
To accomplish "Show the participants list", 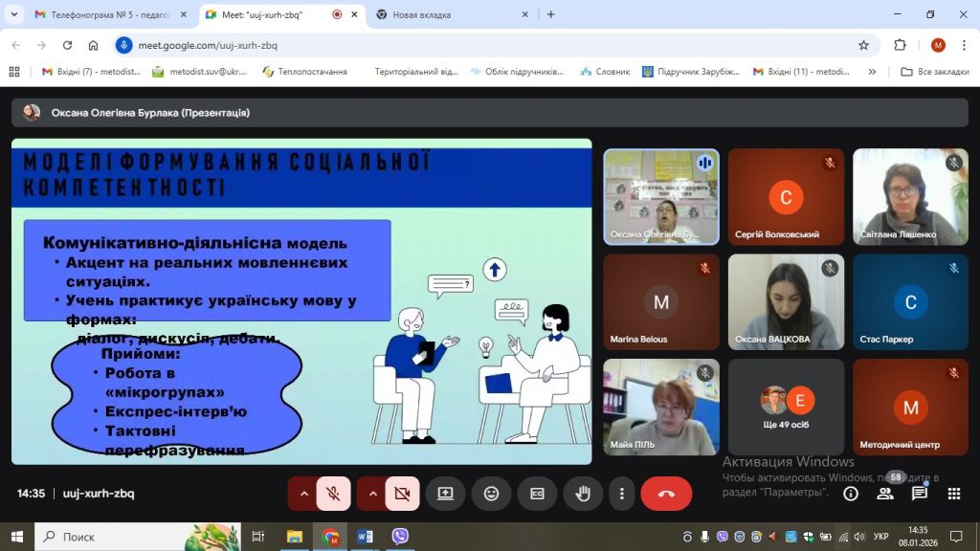I will (885, 494).
